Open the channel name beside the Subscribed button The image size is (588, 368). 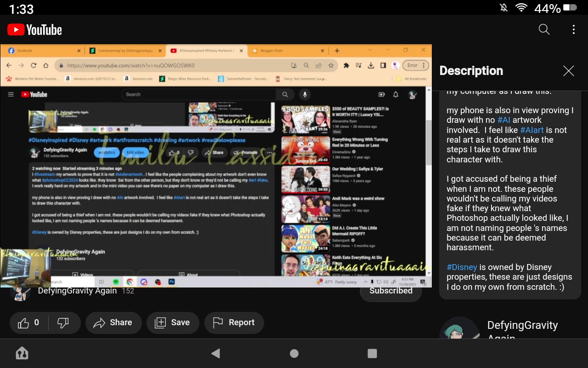pyautogui.click(x=77, y=291)
